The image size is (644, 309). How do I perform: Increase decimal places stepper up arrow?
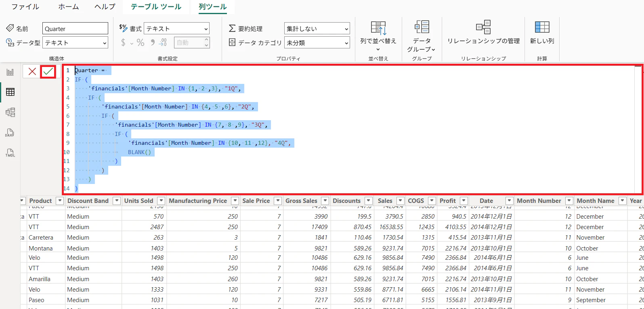click(x=206, y=40)
